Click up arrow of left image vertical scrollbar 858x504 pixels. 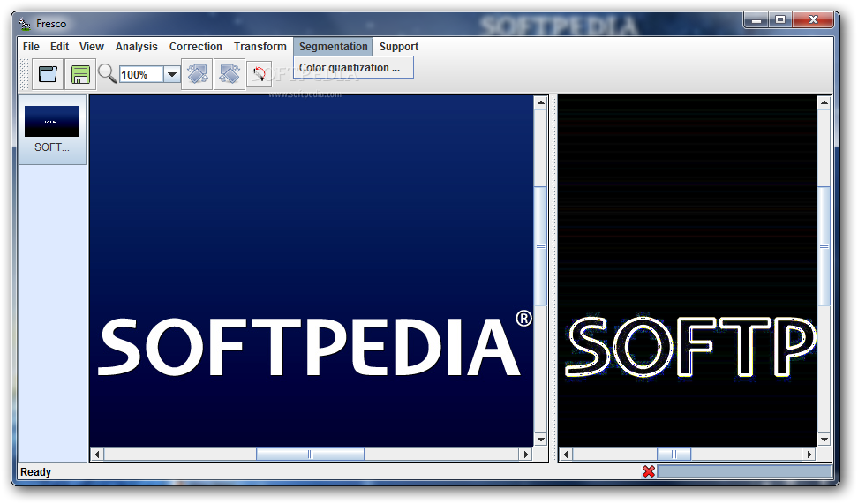click(540, 102)
